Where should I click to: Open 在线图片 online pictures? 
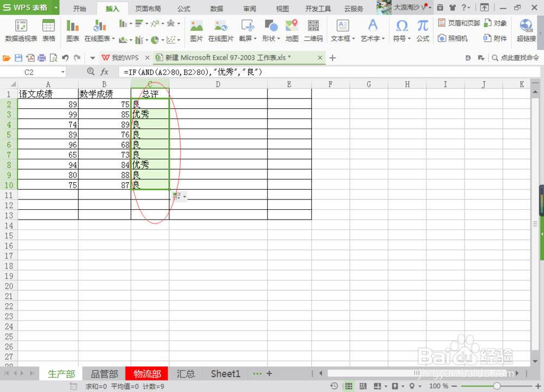click(221, 30)
